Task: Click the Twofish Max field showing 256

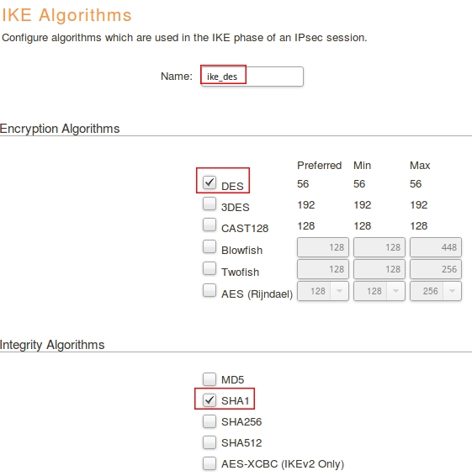Action: [436, 269]
